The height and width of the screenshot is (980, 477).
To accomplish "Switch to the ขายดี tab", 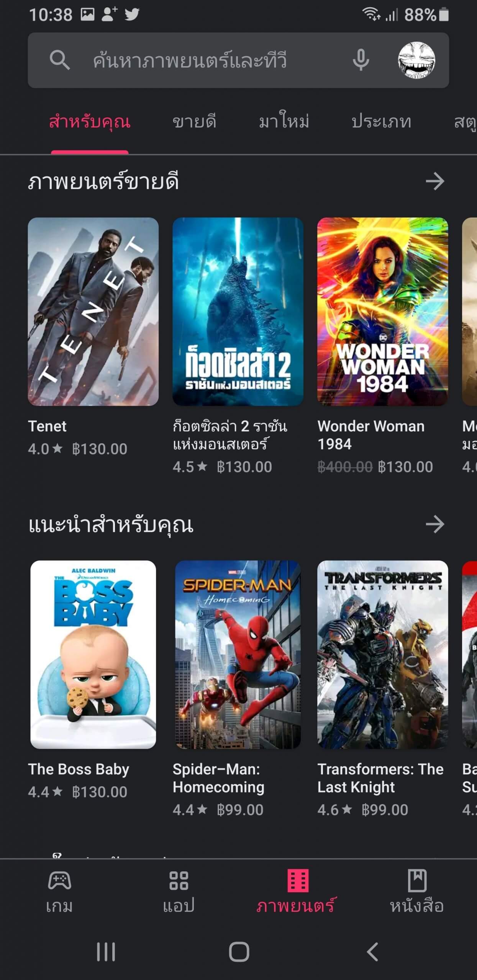I will click(195, 122).
